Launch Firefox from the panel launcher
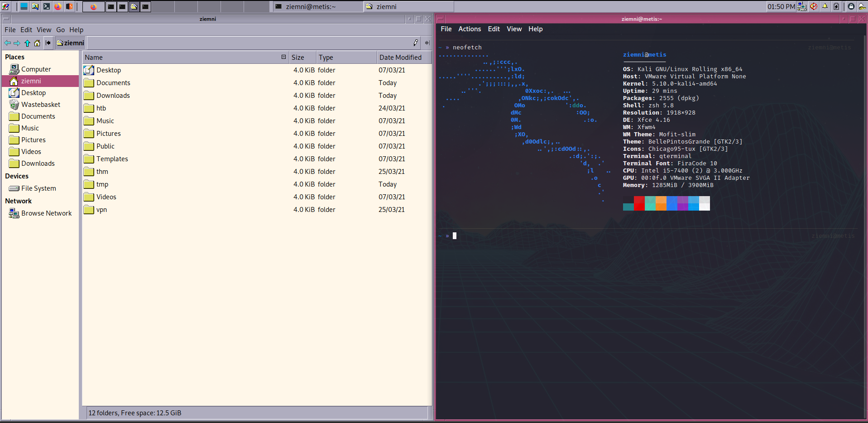Screen dimensions: 868x423 (x=58, y=6)
